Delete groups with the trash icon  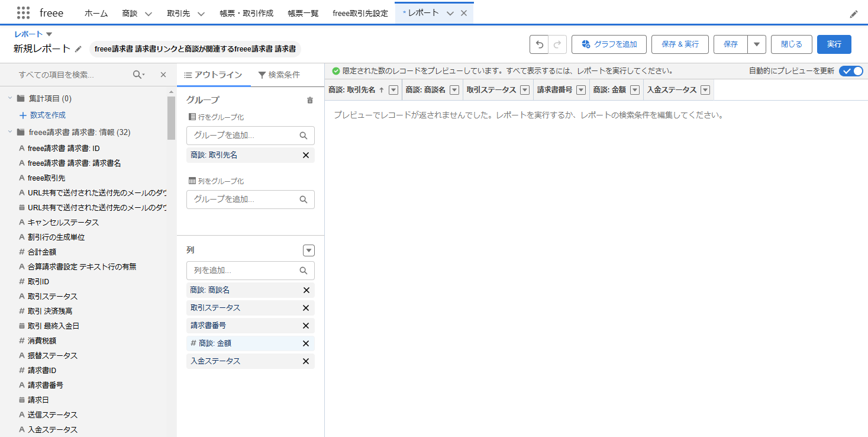(310, 100)
